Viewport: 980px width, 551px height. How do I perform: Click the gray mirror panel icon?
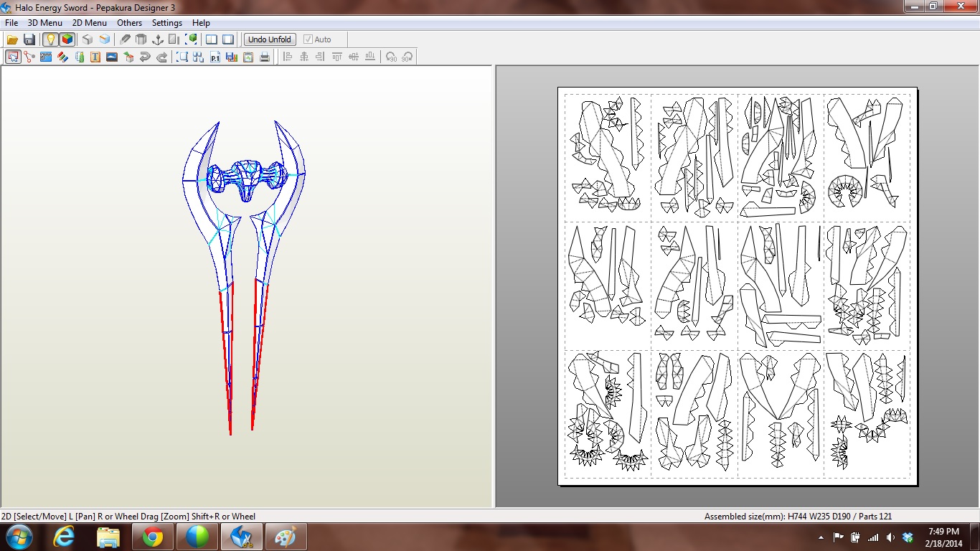174,39
